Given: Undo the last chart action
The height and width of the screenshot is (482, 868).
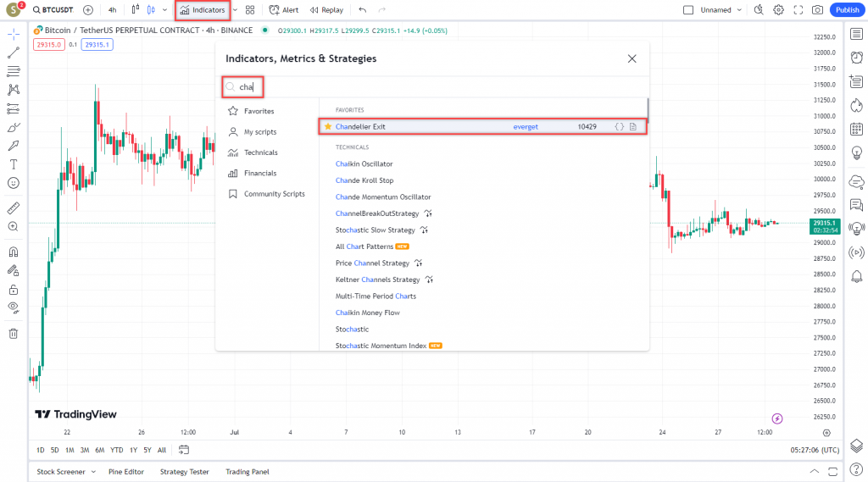Looking at the screenshot, I should (x=363, y=10).
